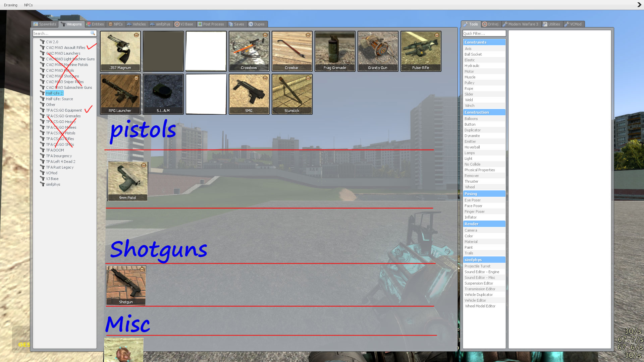Image resolution: width=644 pixels, height=362 pixels.
Task: Select the .357 Magnum weapon icon
Action: [x=120, y=51]
